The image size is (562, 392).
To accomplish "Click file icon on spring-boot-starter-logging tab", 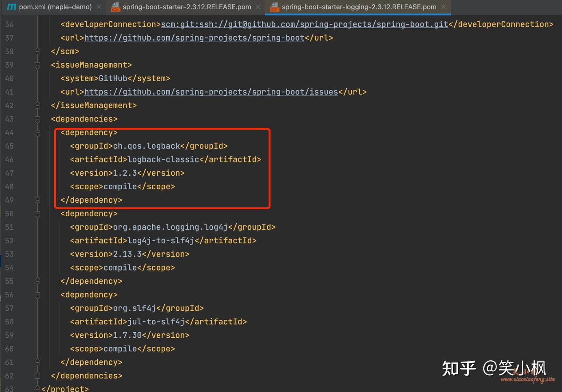I will pos(274,7).
